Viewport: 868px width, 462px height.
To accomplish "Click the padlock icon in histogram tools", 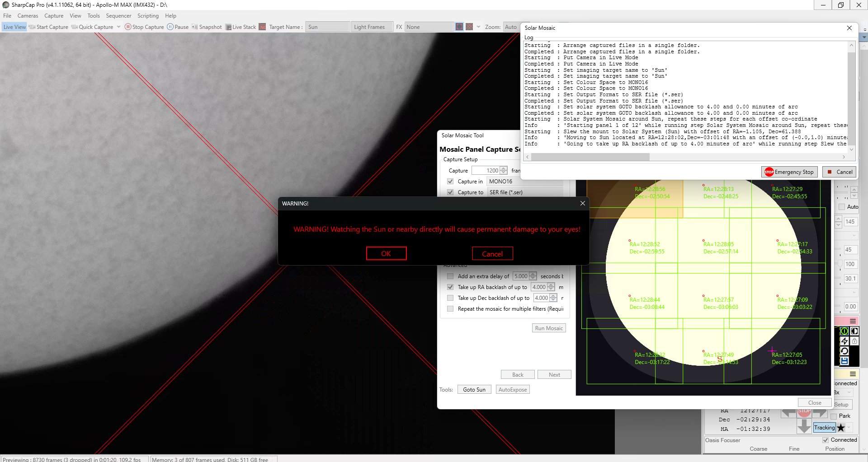I will pyautogui.click(x=854, y=341).
